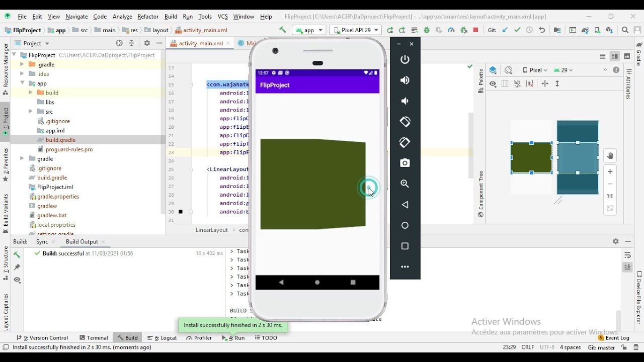Open the VCS menu

(x=223, y=17)
